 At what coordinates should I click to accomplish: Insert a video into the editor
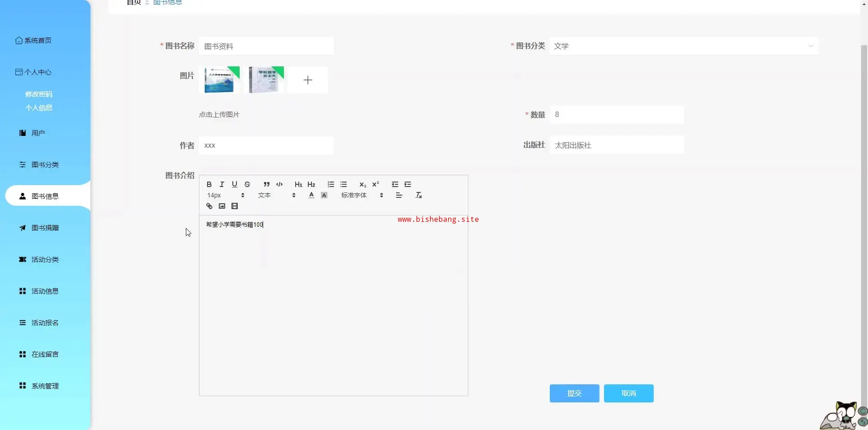coord(234,206)
